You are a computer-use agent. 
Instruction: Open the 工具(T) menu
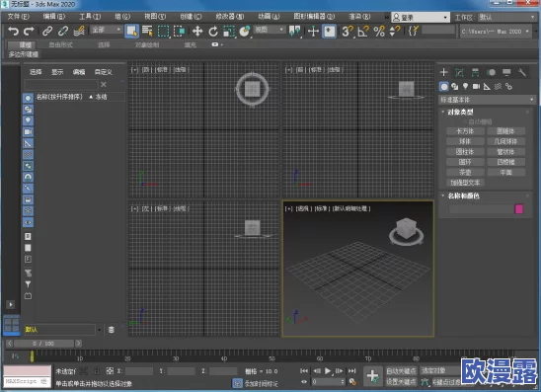pos(90,16)
